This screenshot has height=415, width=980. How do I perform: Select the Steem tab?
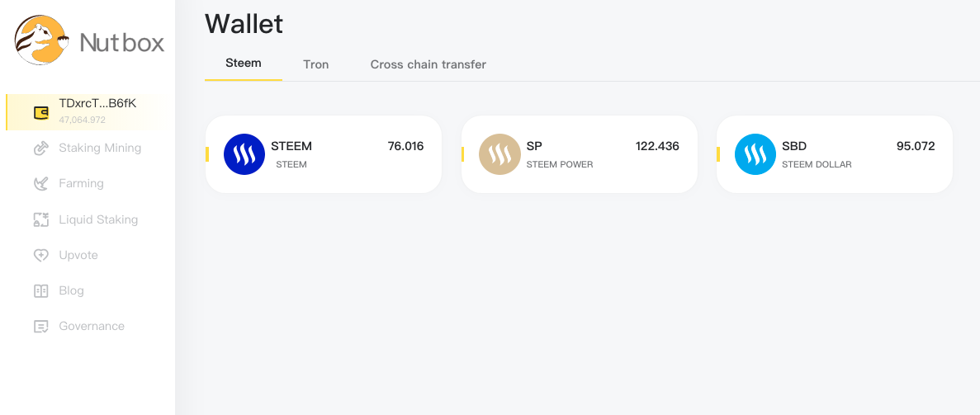pyautogui.click(x=243, y=64)
